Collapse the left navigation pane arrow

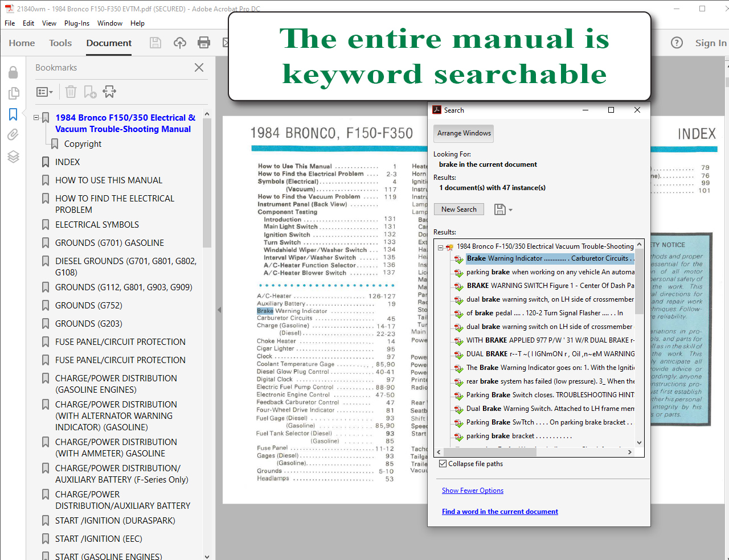(x=219, y=310)
